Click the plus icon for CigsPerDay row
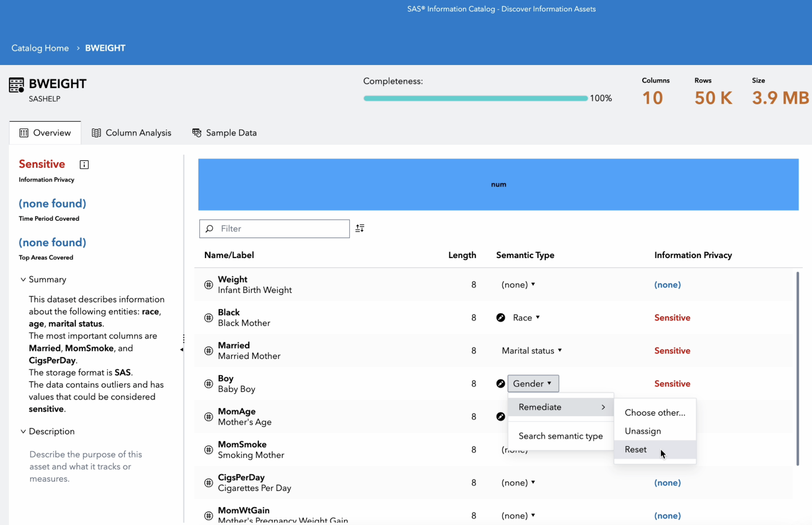 click(x=209, y=483)
